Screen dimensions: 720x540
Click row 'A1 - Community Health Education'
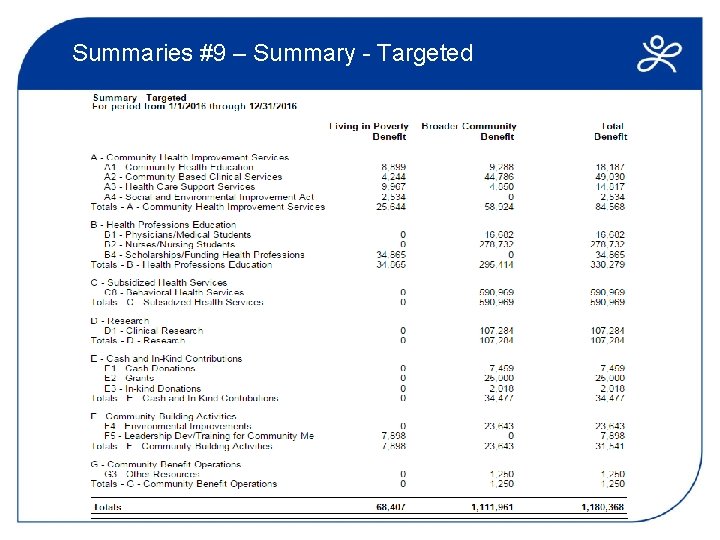click(x=364, y=167)
